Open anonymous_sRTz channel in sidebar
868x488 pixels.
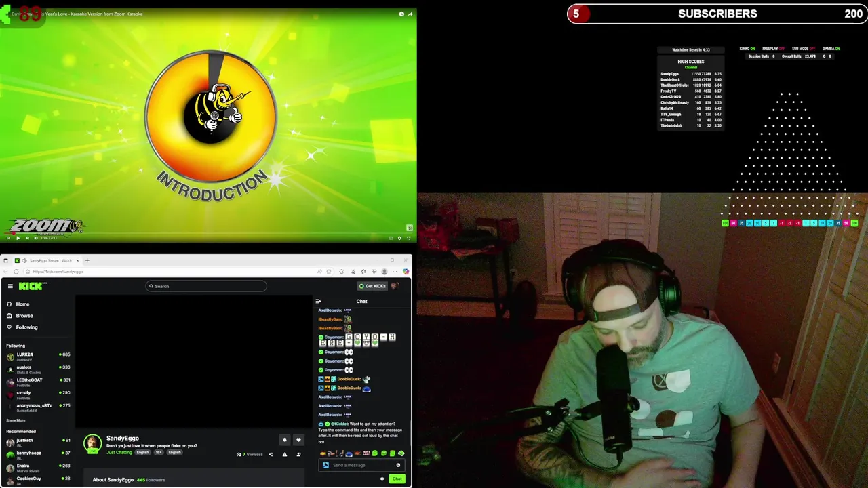pyautogui.click(x=38, y=407)
